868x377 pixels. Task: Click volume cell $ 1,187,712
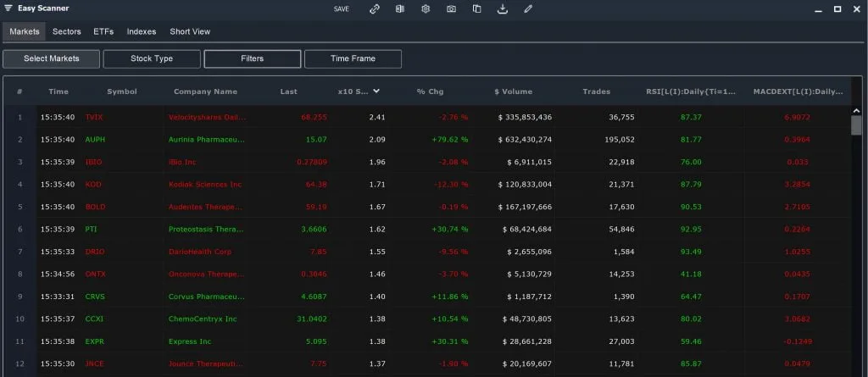[529, 297]
